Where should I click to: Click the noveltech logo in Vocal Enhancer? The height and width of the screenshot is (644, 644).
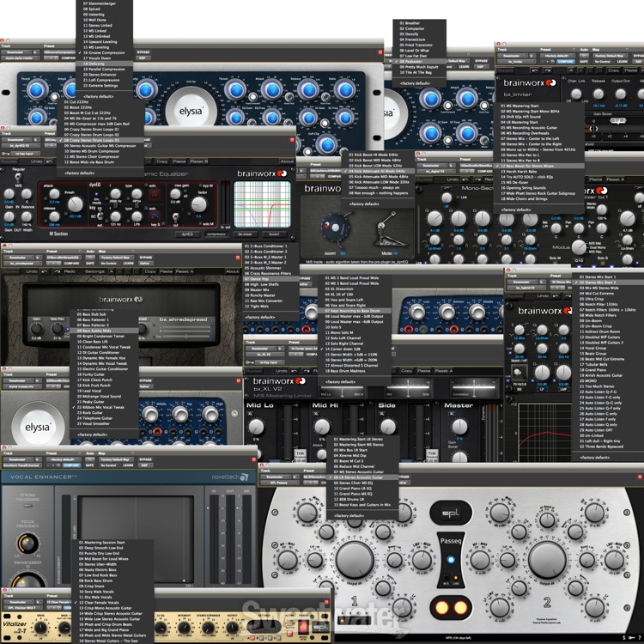[230, 477]
